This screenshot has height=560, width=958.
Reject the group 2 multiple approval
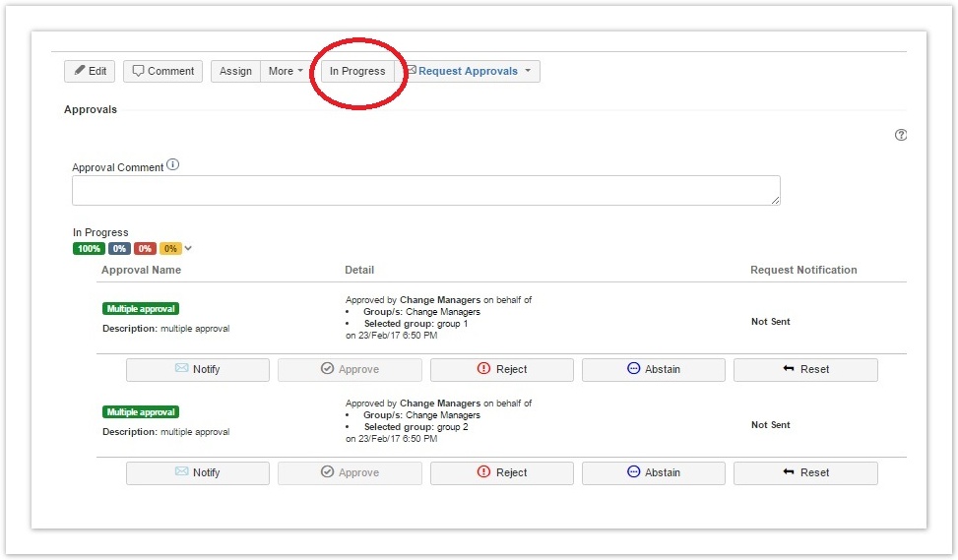click(501, 472)
